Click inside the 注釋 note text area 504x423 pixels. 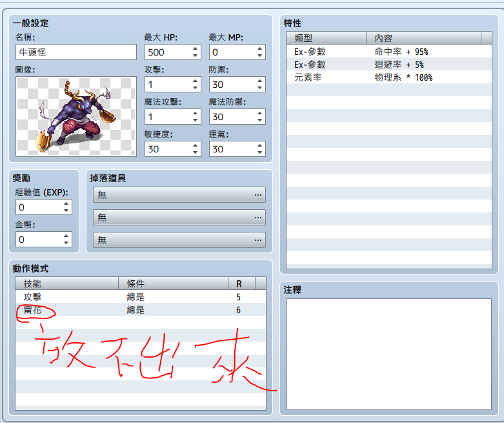(389, 354)
